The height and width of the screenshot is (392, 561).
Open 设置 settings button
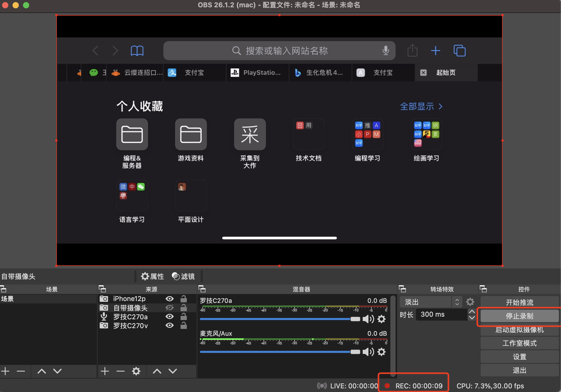coord(519,357)
